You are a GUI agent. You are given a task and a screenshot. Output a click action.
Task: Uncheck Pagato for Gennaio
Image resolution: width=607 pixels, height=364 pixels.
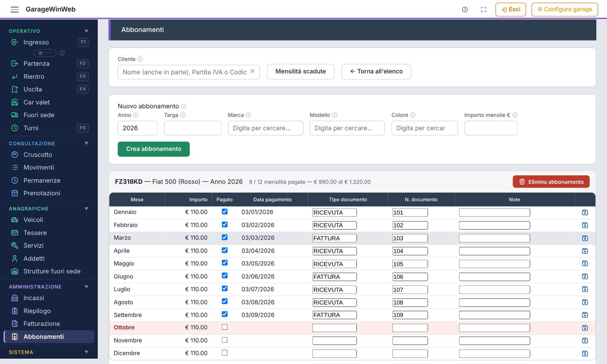225,212
